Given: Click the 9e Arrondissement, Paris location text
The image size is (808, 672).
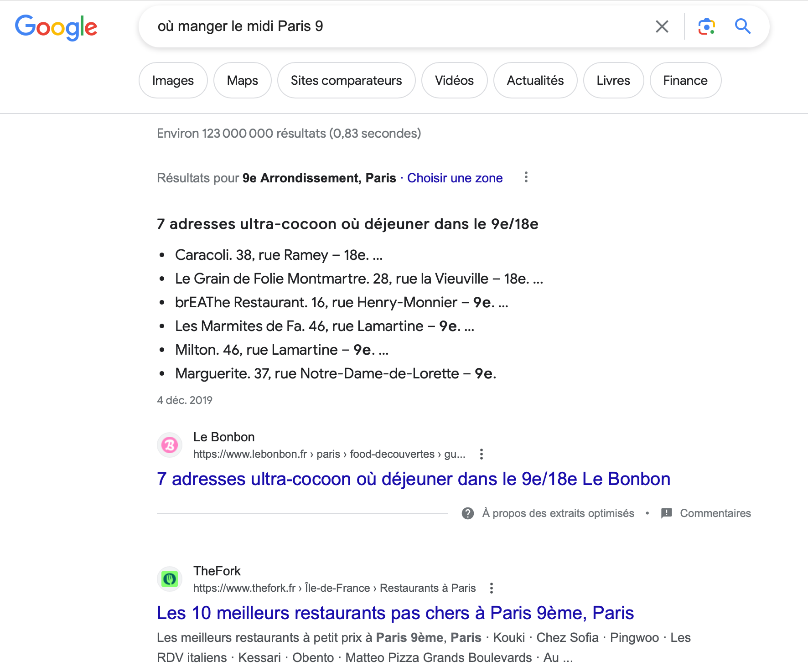Looking at the screenshot, I should 319,178.
